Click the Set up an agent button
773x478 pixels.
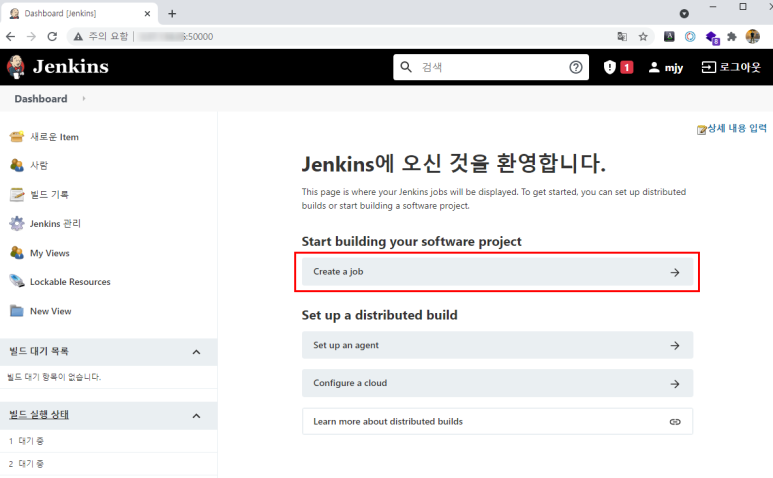click(x=497, y=345)
